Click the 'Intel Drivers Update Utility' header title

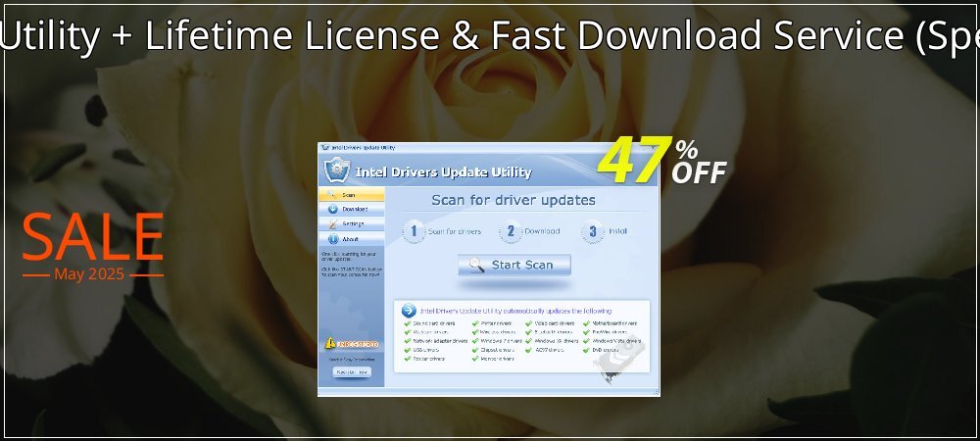point(443,172)
